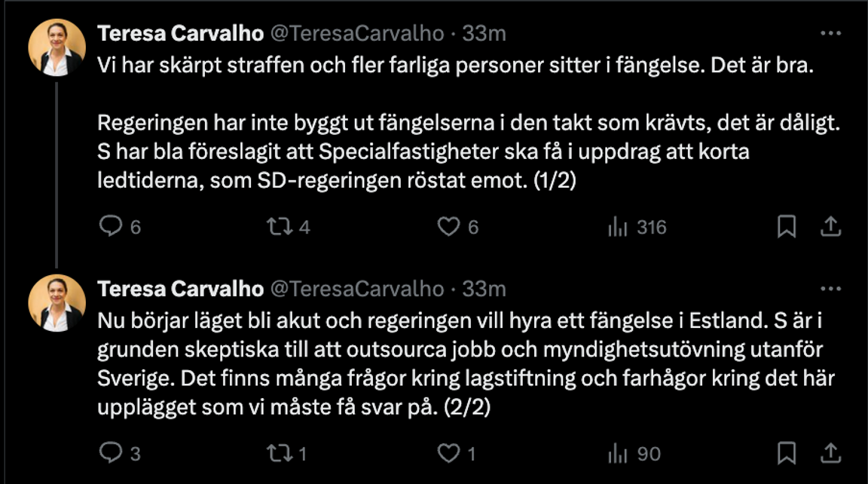Viewport: 868px width, 484px height.
Task: Open second tweet via its 33m timestamp
Action: (482, 289)
